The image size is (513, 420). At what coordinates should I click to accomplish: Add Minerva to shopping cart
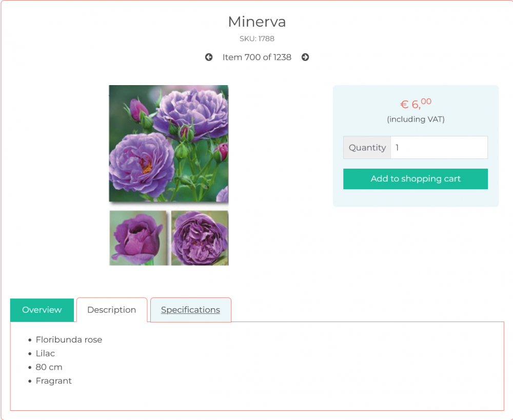(415, 178)
